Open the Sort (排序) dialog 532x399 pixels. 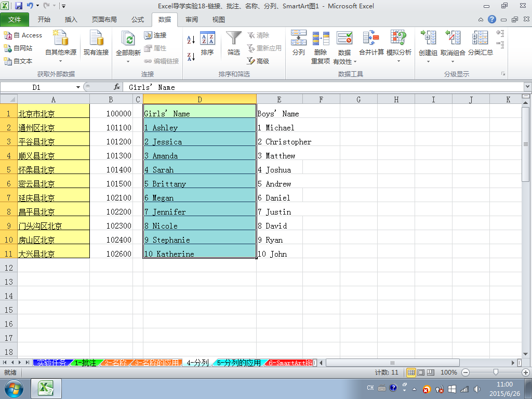click(207, 44)
